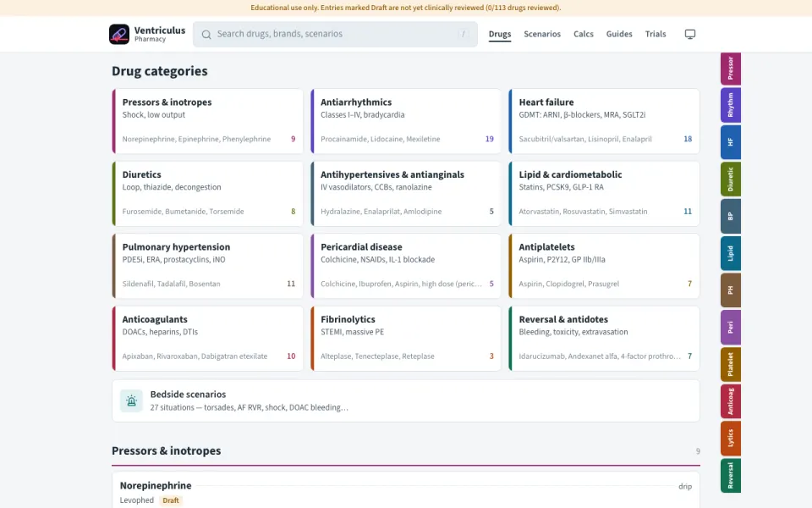Image resolution: width=812 pixels, height=508 pixels.
Task: Open Lipid & cardiometabolic category card
Action: pyautogui.click(x=604, y=193)
